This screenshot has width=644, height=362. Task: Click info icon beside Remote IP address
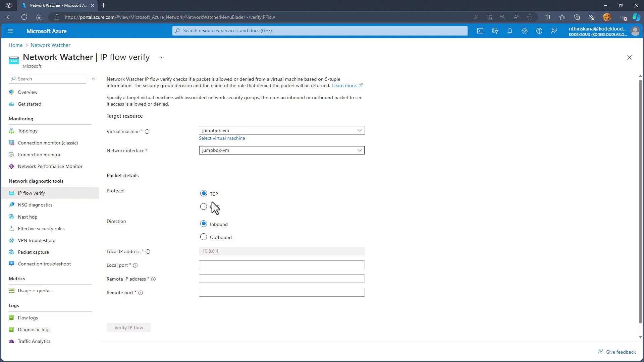pyautogui.click(x=153, y=279)
